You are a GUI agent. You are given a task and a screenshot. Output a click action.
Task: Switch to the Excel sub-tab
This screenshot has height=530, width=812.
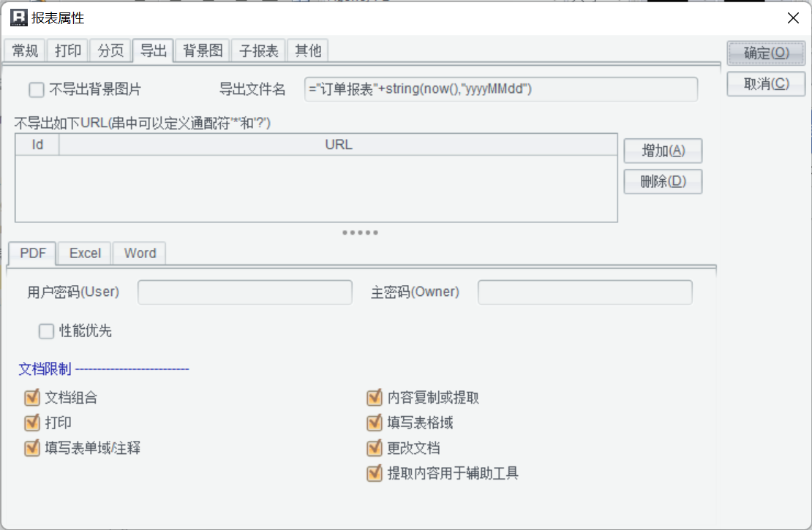click(x=85, y=253)
